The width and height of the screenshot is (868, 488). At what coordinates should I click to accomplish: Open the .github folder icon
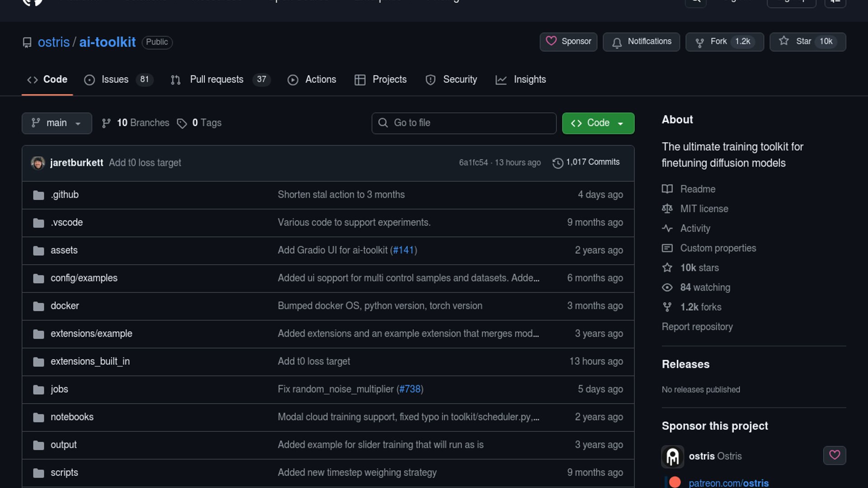pyautogui.click(x=38, y=195)
